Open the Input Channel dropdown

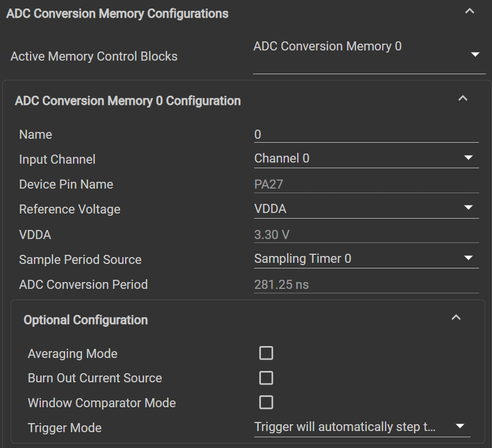(x=468, y=158)
